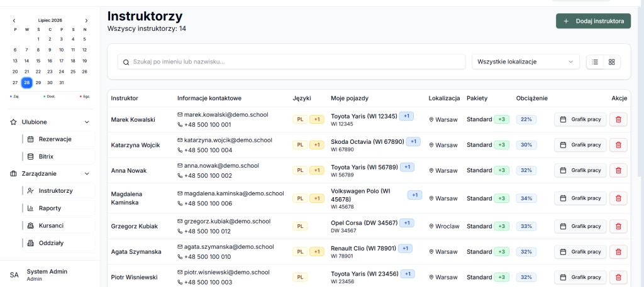Click trash icon in Anna Nowak row
The height and width of the screenshot is (287, 644).
618,170
